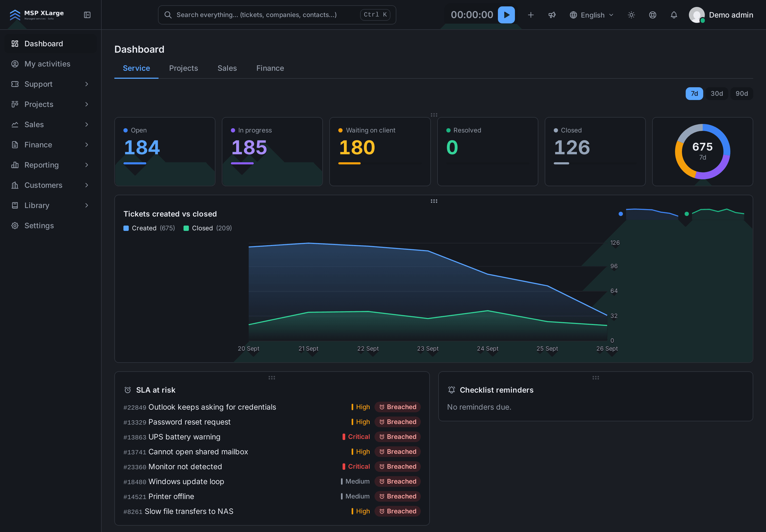Switch to the Service tab
Screen dimensions: 766x532
[x=136, y=68]
